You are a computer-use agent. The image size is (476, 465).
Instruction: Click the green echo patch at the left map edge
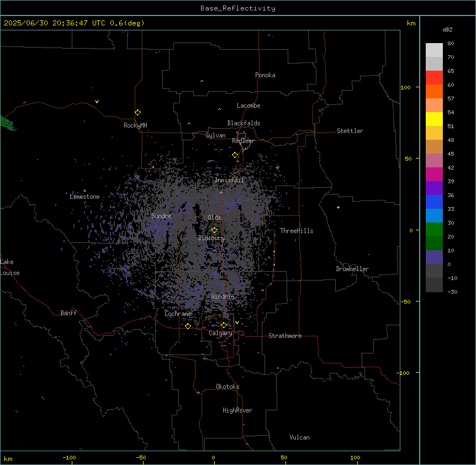pyautogui.click(x=6, y=123)
